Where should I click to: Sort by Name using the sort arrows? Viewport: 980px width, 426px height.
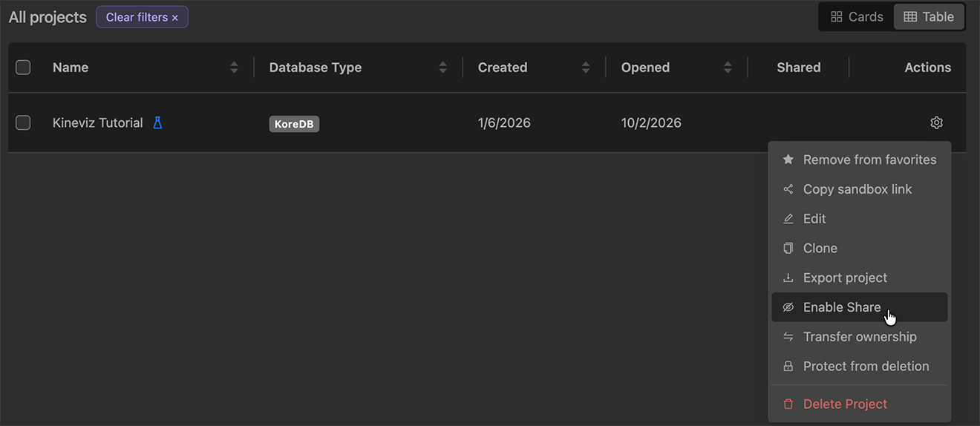[234, 68]
